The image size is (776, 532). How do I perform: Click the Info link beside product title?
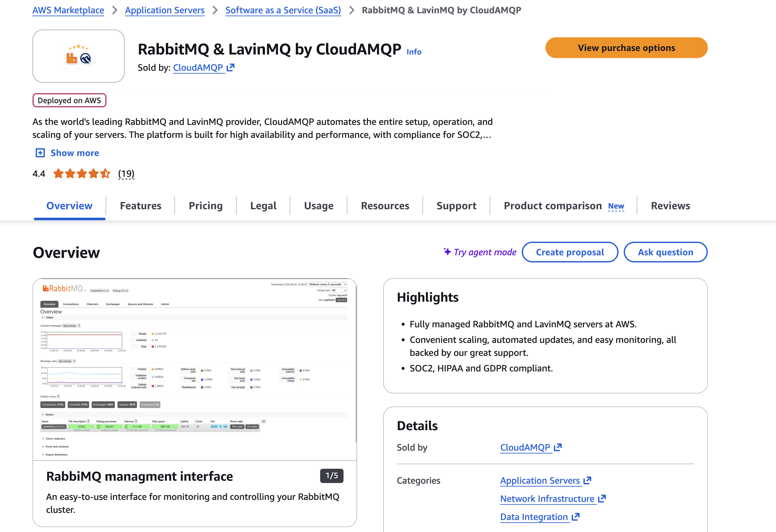click(414, 52)
